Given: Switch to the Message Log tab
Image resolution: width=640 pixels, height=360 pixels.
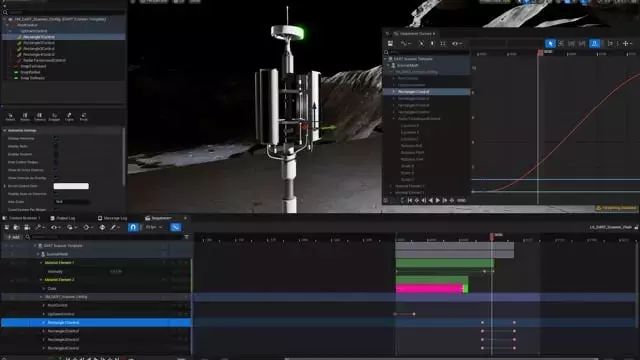Looking at the screenshot, I should click(x=112, y=218).
